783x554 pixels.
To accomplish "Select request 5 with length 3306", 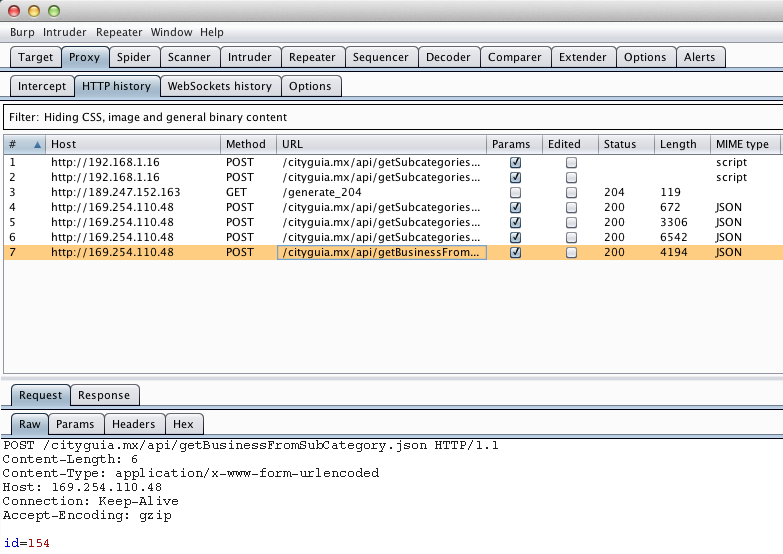I will click(x=300, y=223).
